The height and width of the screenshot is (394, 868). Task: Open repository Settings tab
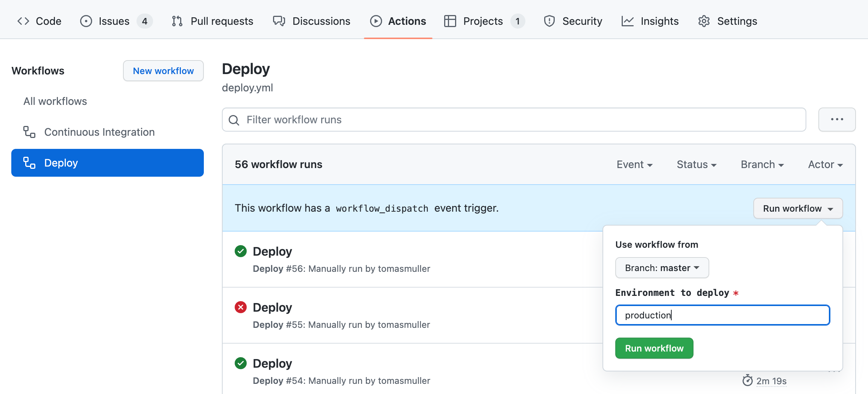tap(727, 21)
